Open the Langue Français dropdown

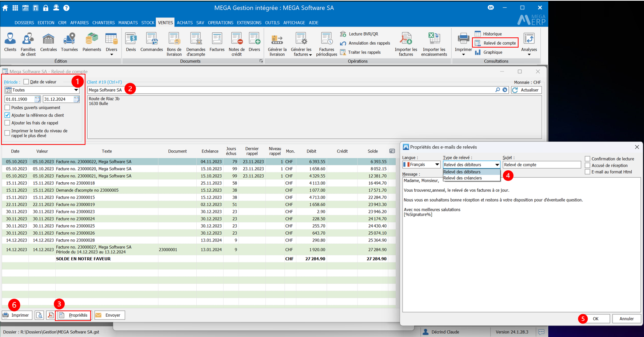(437, 165)
